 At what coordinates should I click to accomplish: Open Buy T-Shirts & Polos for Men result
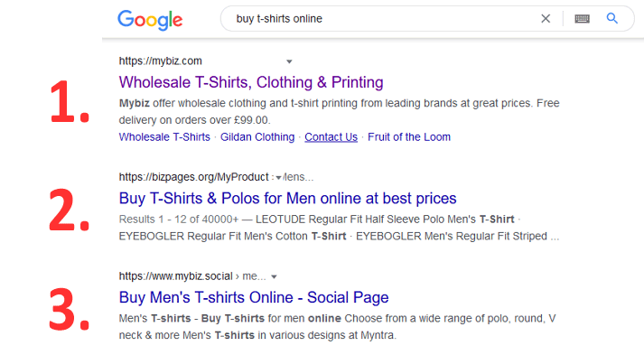tap(287, 199)
